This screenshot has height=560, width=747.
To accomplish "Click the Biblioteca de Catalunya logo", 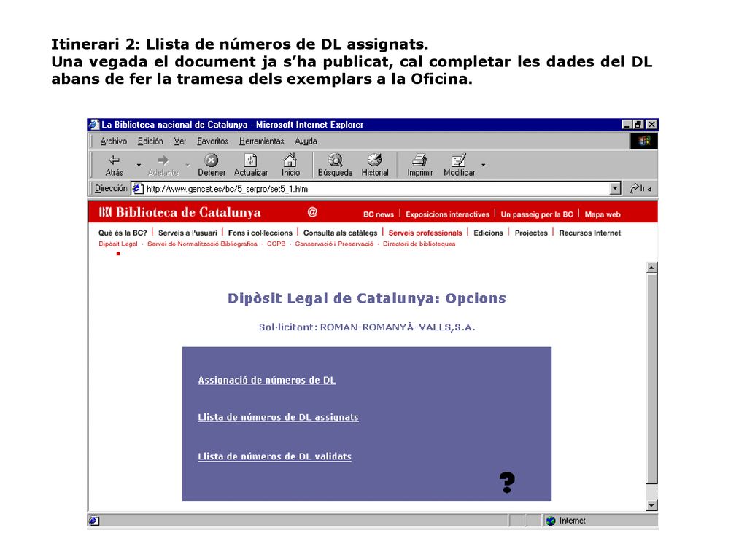I will tap(179, 212).
